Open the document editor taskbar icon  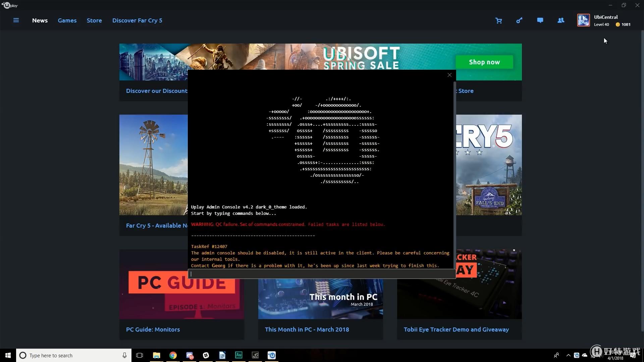tap(222, 355)
